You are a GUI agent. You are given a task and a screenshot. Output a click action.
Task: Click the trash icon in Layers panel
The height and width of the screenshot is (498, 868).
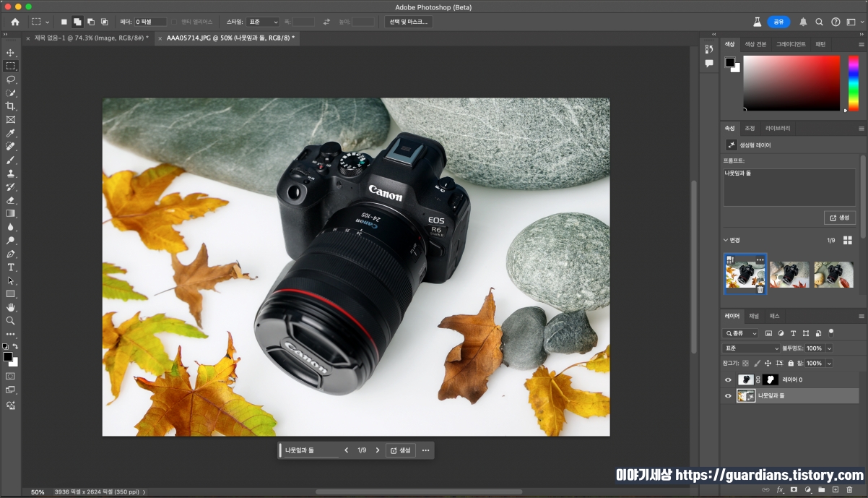(849, 489)
